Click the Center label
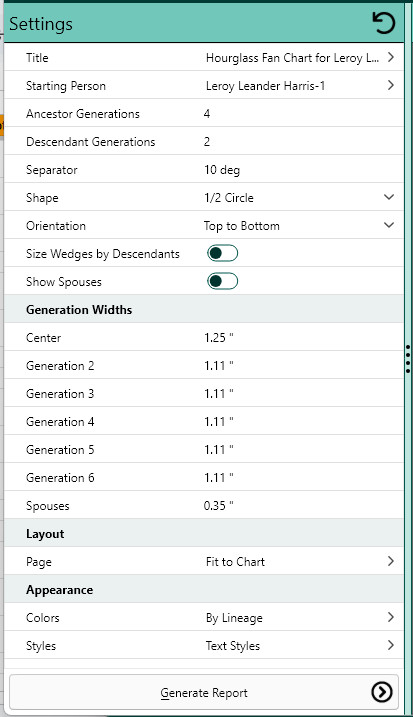The width and height of the screenshot is (413, 717). click(43, 338)
